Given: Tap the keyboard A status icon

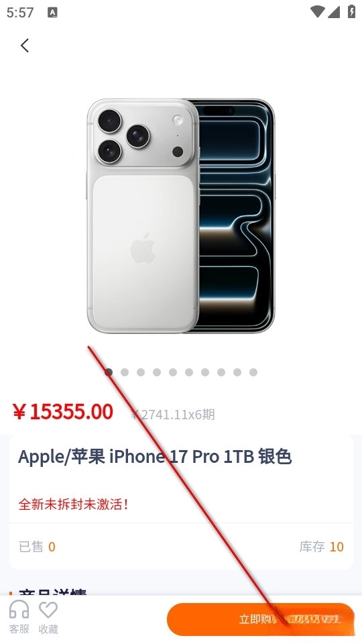Looking at the screenshot, I should (x=52, y=12).
